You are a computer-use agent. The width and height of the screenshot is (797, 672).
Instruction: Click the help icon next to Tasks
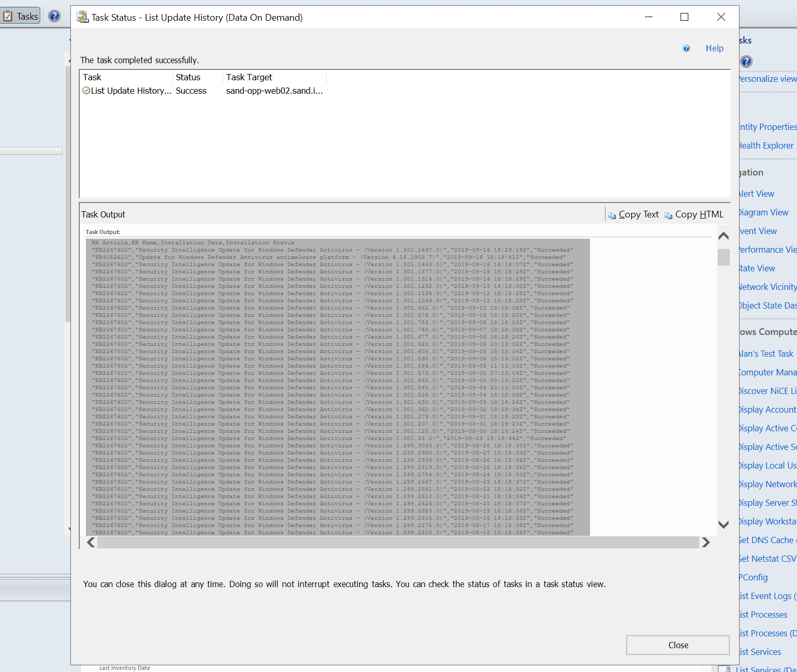pyautogui.click(x=54, y=17)
